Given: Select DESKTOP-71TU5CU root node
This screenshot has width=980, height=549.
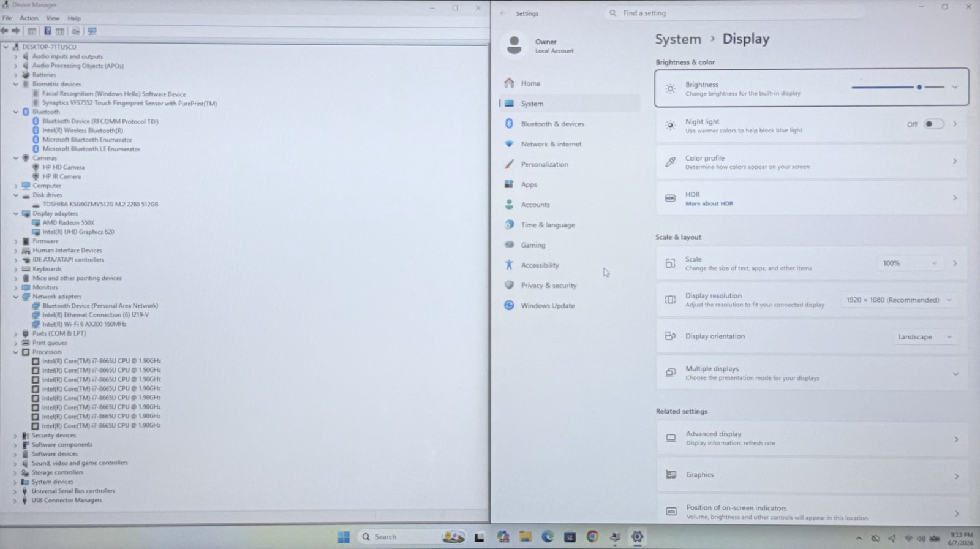Looking at the screenshot, I should point(49,47).
